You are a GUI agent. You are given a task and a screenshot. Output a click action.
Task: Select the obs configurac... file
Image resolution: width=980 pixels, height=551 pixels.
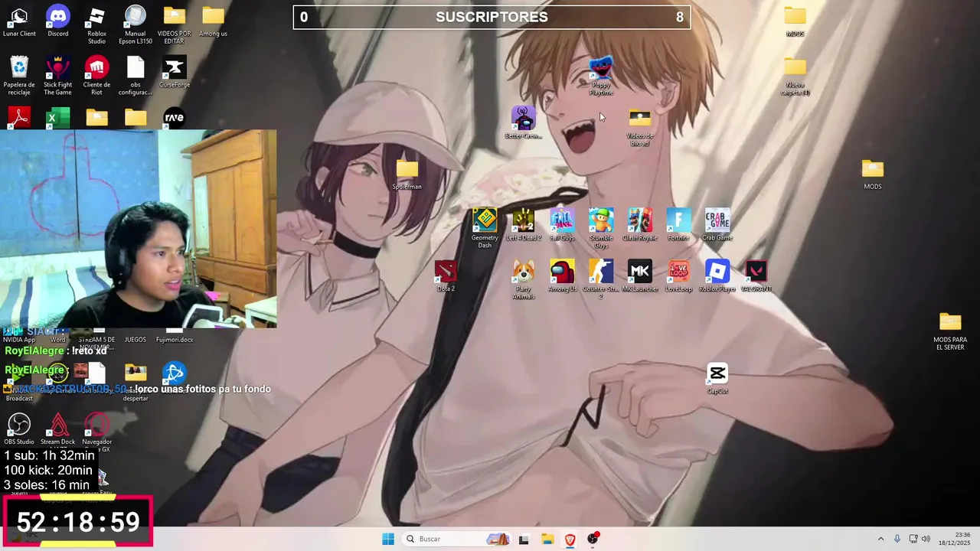(136, 76)
